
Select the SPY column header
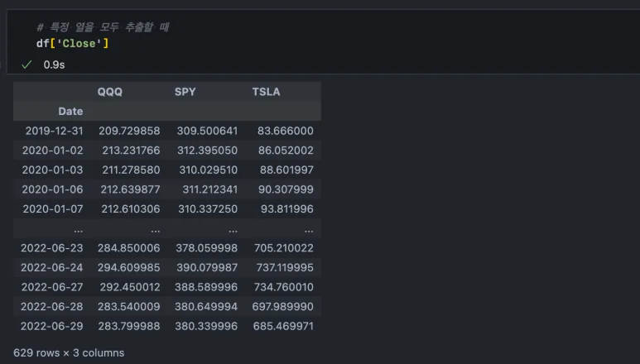point(185,92)
